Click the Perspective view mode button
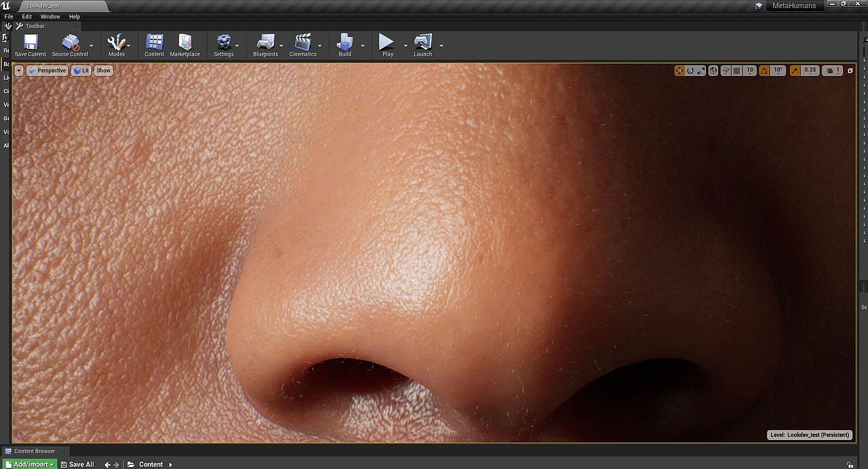This screenshot has width=868, height=469. (47, 71)
